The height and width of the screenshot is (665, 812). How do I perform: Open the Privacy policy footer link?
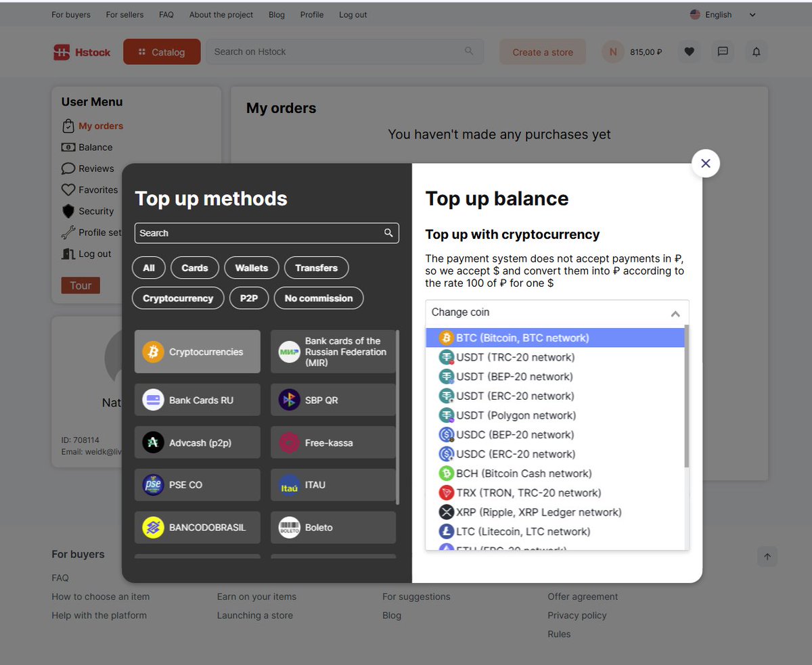click(x=577, y=616)
